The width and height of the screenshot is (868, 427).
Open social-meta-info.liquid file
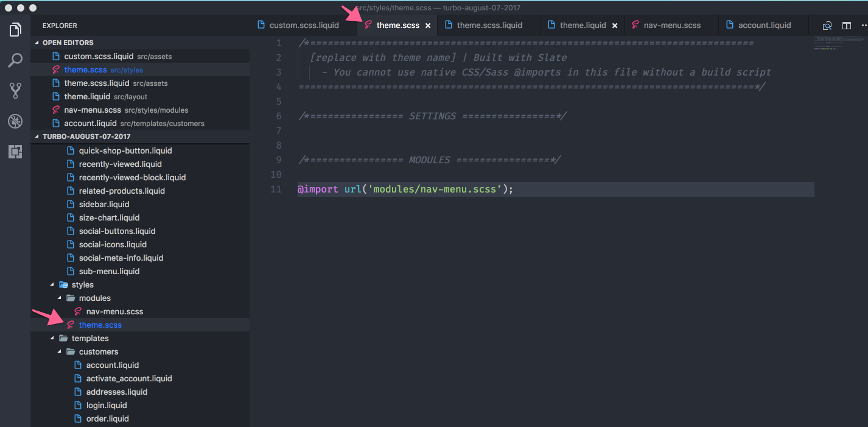coord(140,258)
